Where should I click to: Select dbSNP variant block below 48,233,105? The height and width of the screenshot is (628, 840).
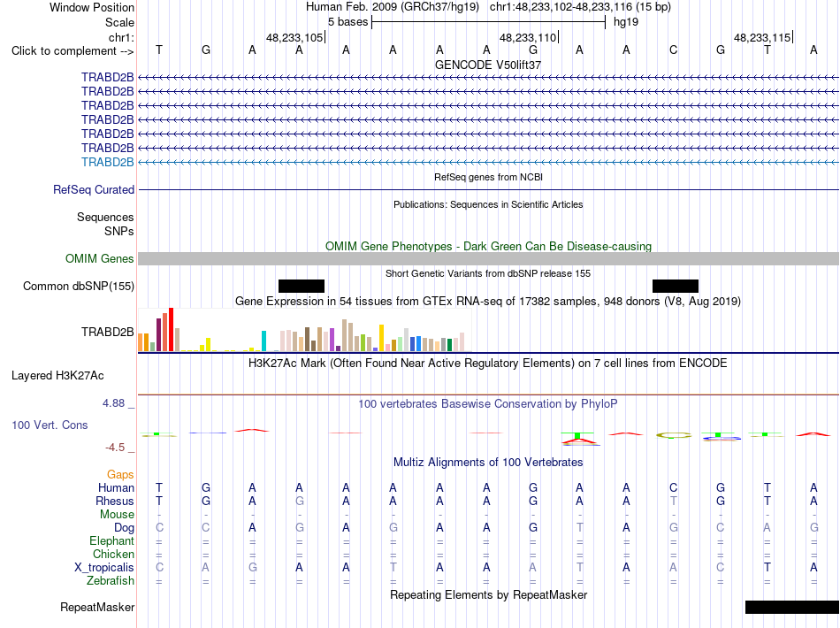click(x=301, y=286)
